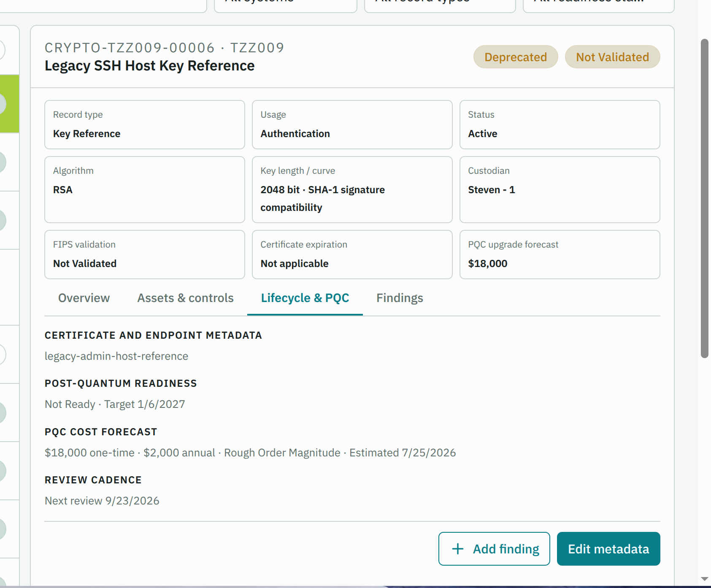Click the Custodian 'Steven - 1' value
This screenshot has width=711, height=588.
click(492, 190)
